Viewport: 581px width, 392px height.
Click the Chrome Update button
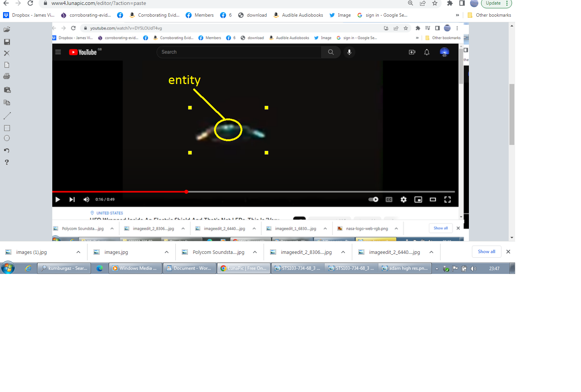click(493, 3)
